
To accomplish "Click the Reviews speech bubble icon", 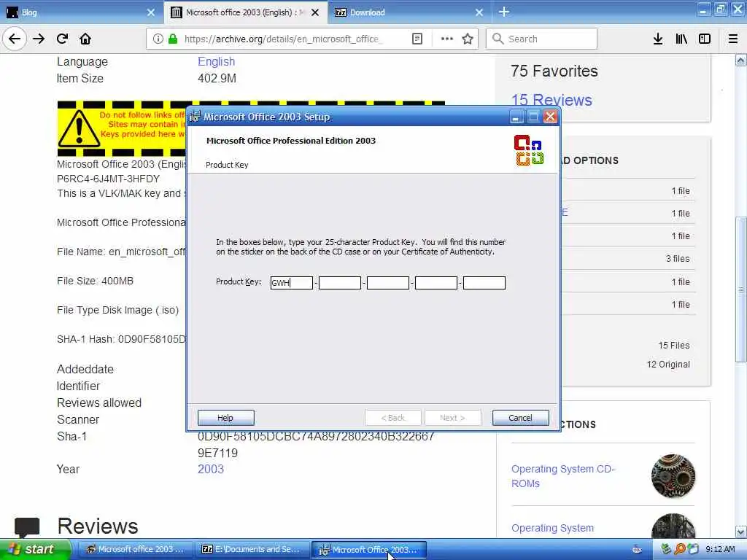I will 27,527.
